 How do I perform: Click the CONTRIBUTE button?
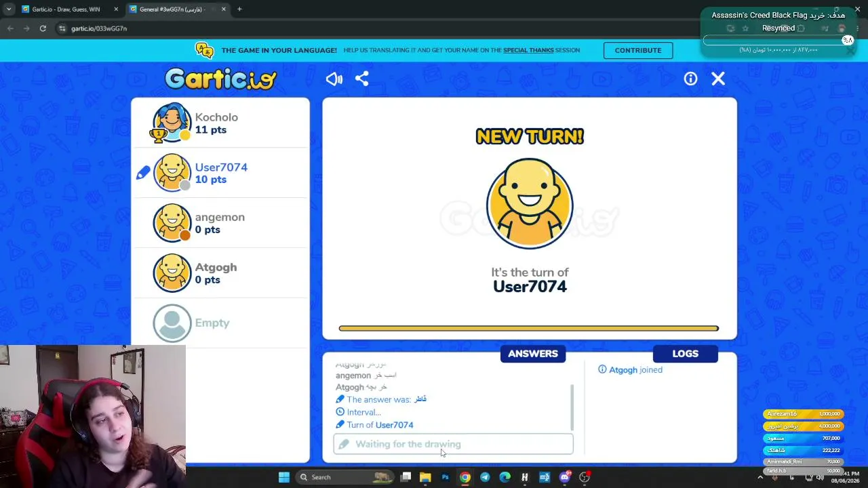click(638, 50)
